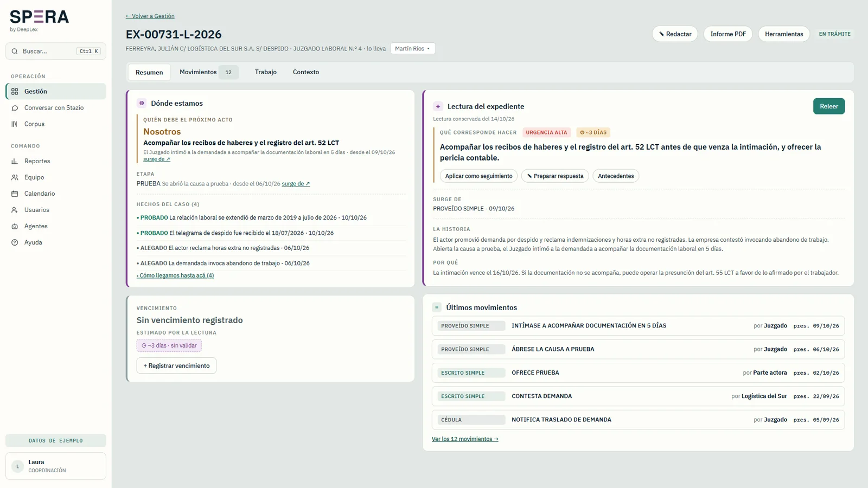Click the Corpus library icon

pyautogui.click(x=15, y=124)
